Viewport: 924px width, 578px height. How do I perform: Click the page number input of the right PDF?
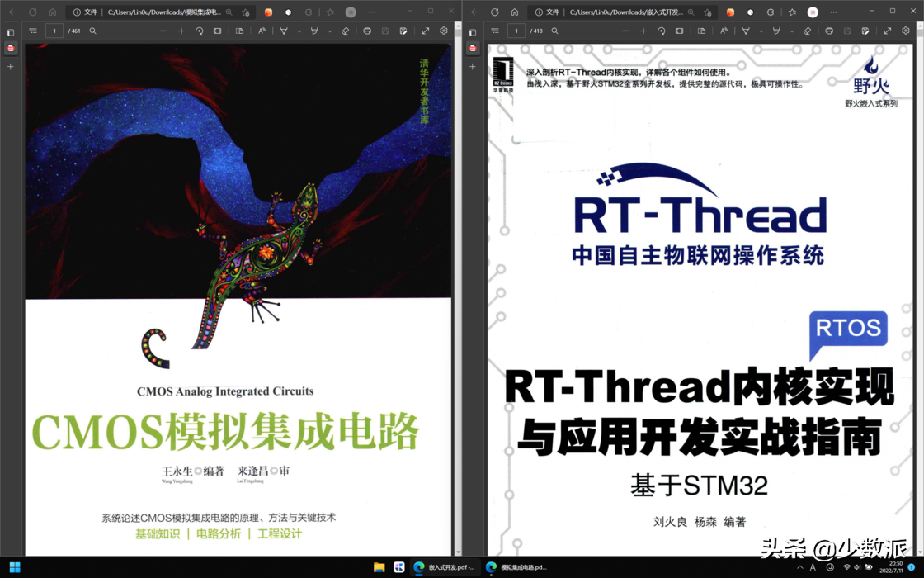[516, 31]
